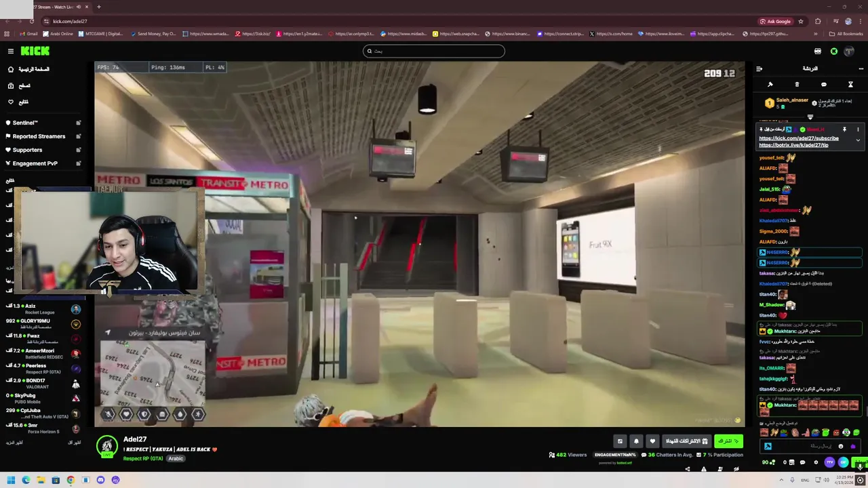Open the chat options dots menu
Image resolution: width=868 pixels, height=488 pixels.
861,68
